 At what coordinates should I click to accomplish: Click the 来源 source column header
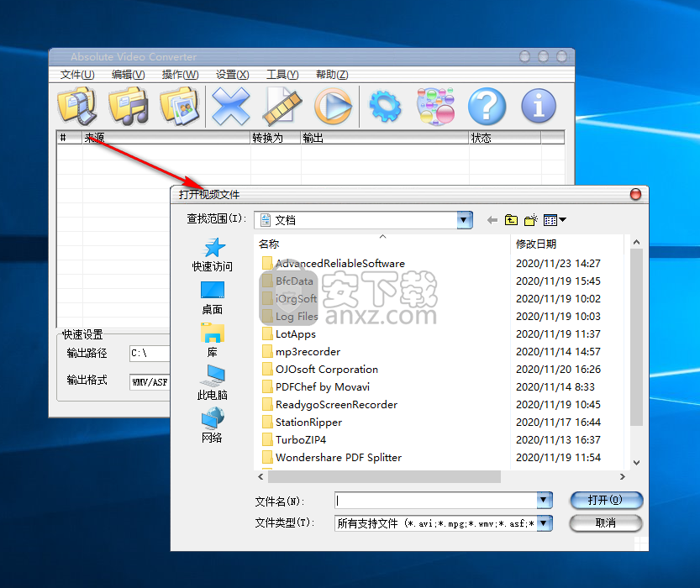tap(166, 138)
